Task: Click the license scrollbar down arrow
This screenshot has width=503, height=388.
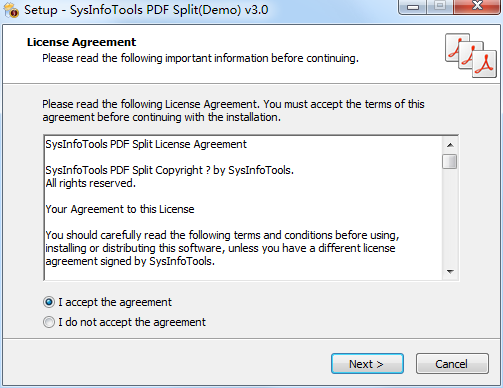Action: (x=450, y=272)
